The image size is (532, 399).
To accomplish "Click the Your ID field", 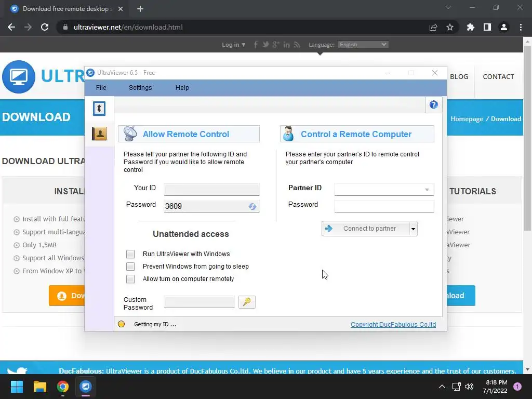I will (x=211, y=189).
